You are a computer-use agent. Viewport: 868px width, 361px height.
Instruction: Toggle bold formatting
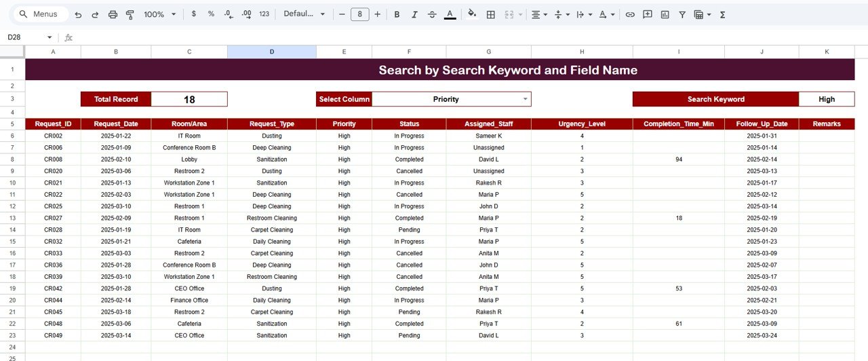click(397, 14)
